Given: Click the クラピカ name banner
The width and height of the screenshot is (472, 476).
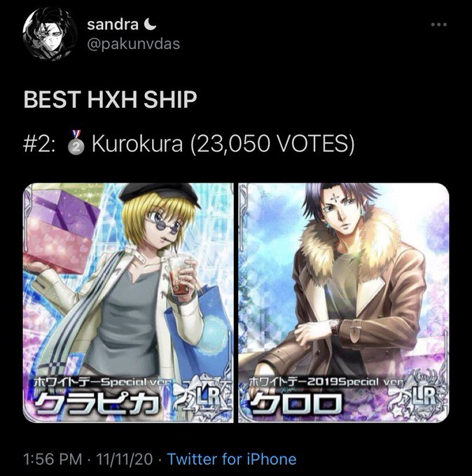Looking at the screenshot, I should coord(98,404).
